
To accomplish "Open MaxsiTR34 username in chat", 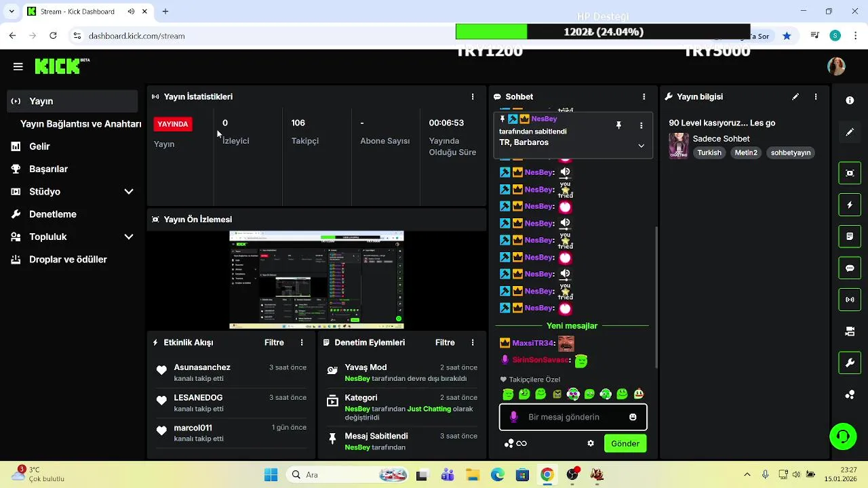I will click(533, 344).
